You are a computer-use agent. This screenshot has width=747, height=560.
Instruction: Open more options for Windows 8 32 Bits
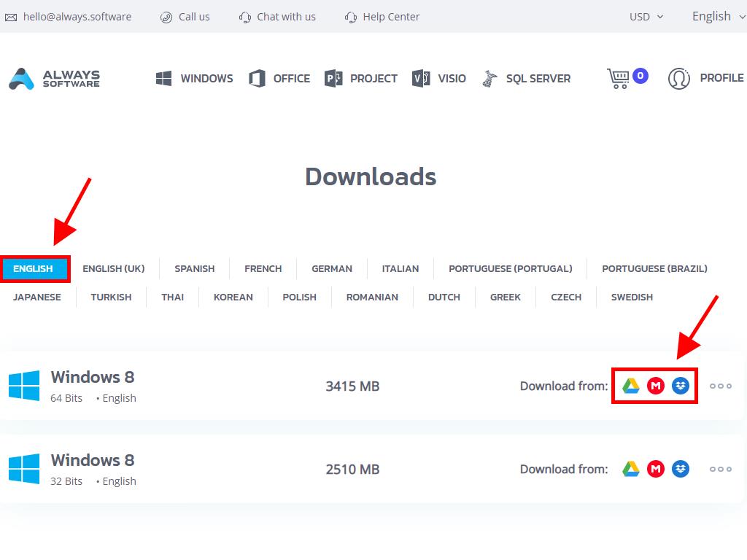[x=720, y=470]
